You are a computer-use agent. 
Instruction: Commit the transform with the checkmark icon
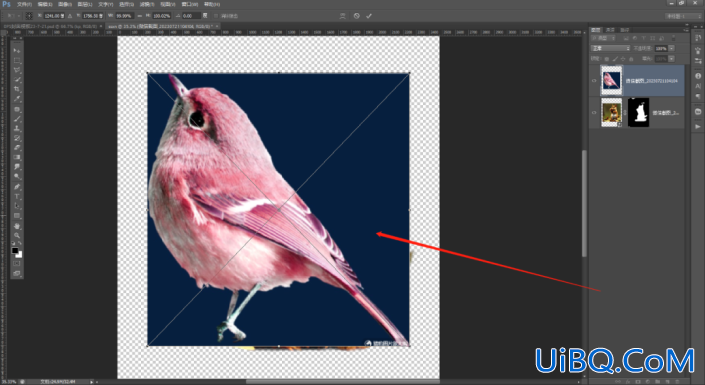[369, 16]
